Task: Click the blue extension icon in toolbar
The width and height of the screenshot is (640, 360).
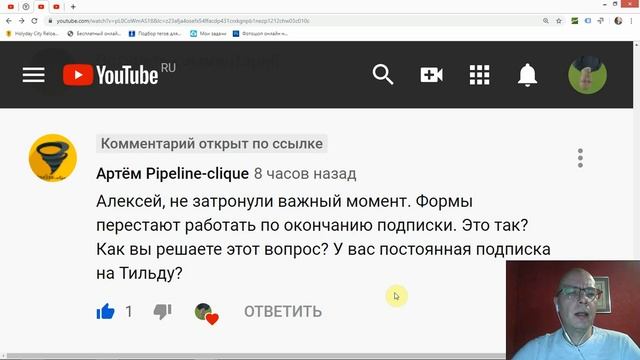Action: [588, 21]
